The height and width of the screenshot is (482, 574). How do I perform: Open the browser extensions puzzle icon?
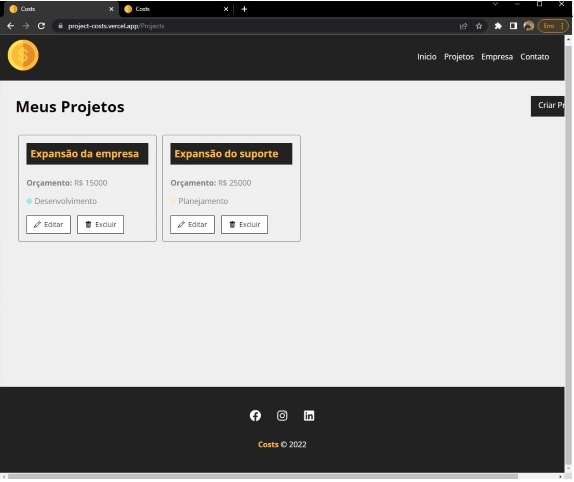498,26
